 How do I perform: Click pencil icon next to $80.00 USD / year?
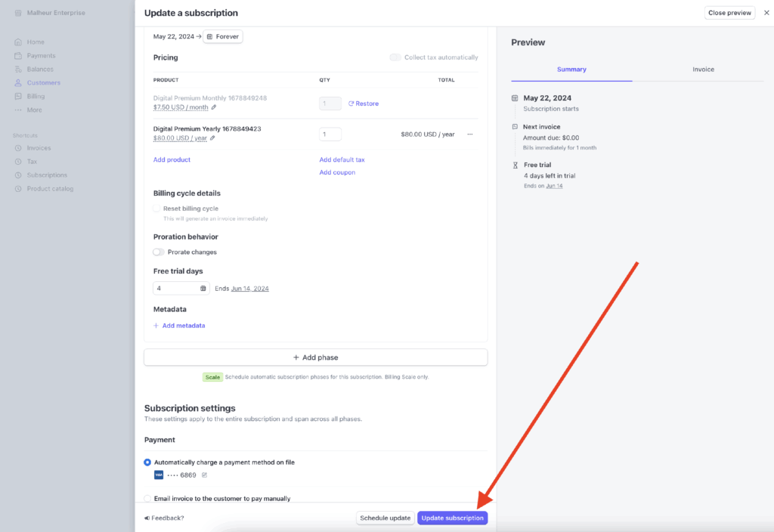[x=212, y=138]
